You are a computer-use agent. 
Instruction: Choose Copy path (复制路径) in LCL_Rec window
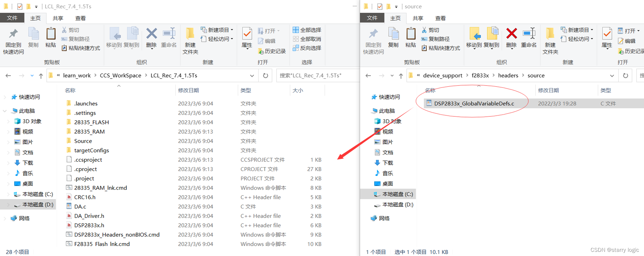click(76, 39)
